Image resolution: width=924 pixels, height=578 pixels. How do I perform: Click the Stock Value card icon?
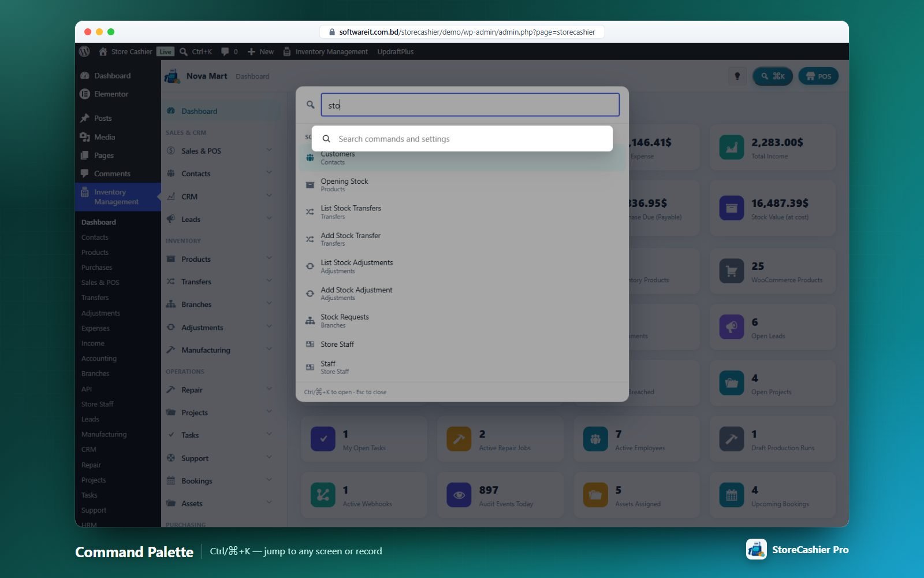click(732, 208)
